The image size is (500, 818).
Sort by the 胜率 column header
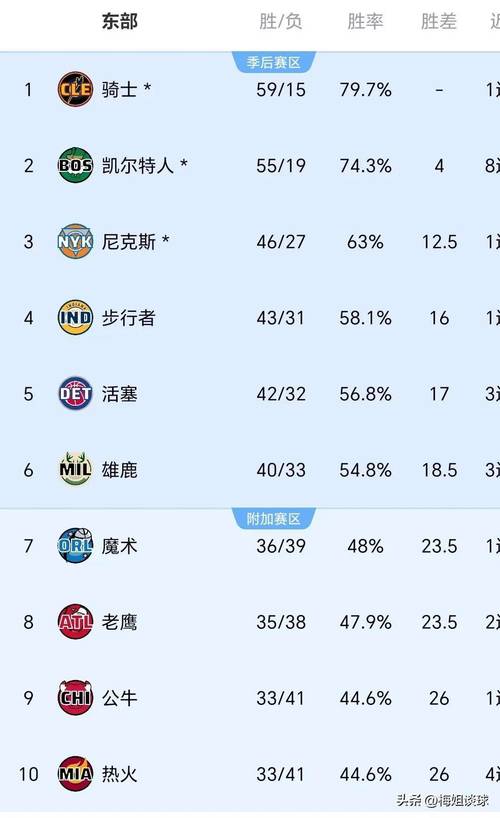[x=365, y=21]
